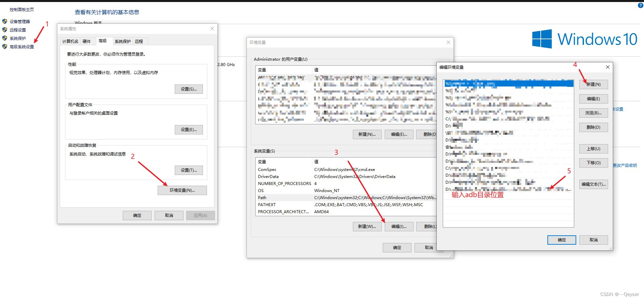
Task: Click the shield icon beside 远程设置
Action: click(x=5, y=29)
